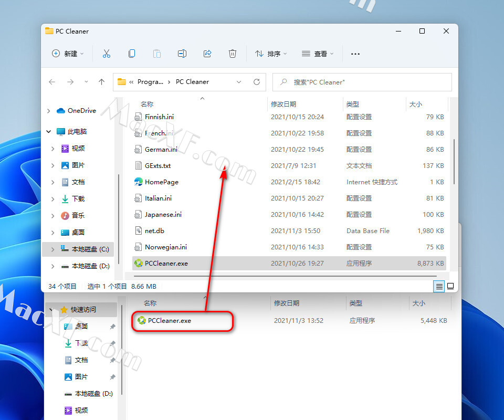Collapse the 此电脑 (This PC) node
The height and width of the screenshot is (420, 504).
tap(48, 131)
